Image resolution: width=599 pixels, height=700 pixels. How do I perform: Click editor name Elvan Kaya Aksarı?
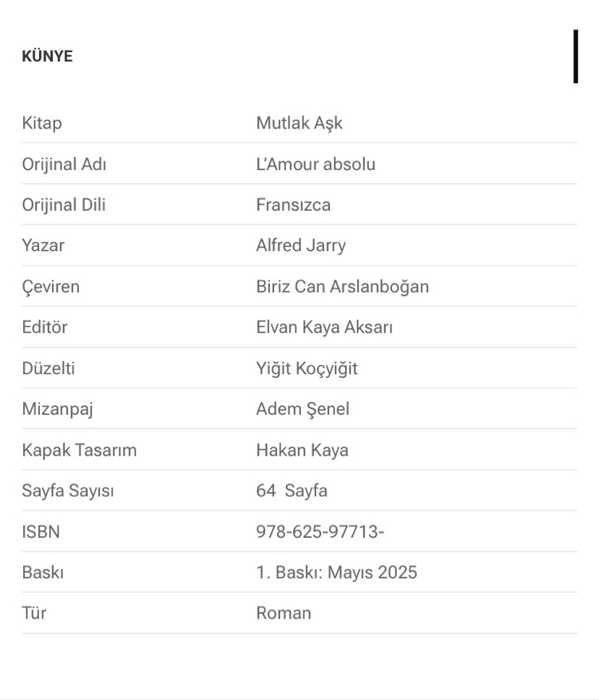(x=324, y=328)
